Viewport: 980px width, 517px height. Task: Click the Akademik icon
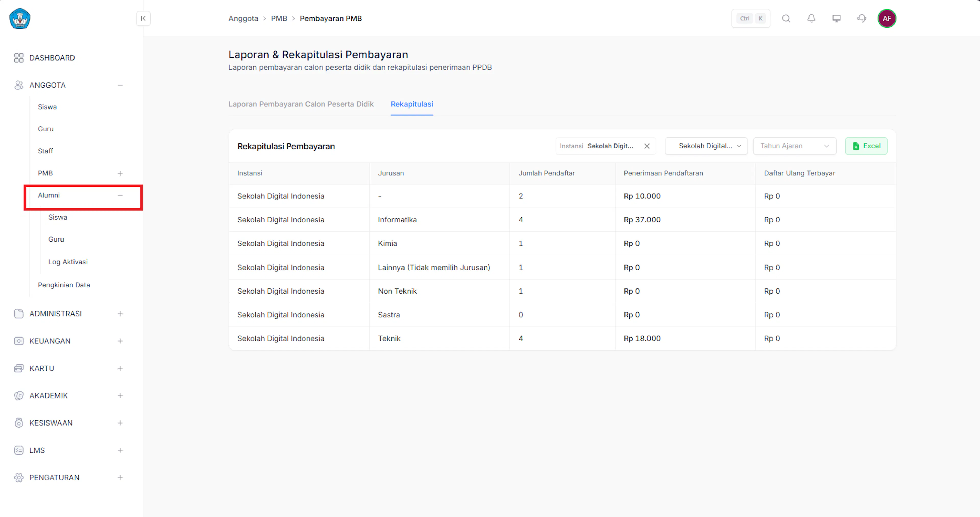coord(19,395)
